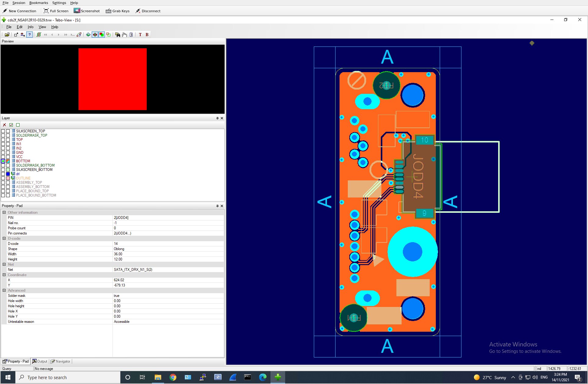Switch to the Navigator tab

click(61, 361)
